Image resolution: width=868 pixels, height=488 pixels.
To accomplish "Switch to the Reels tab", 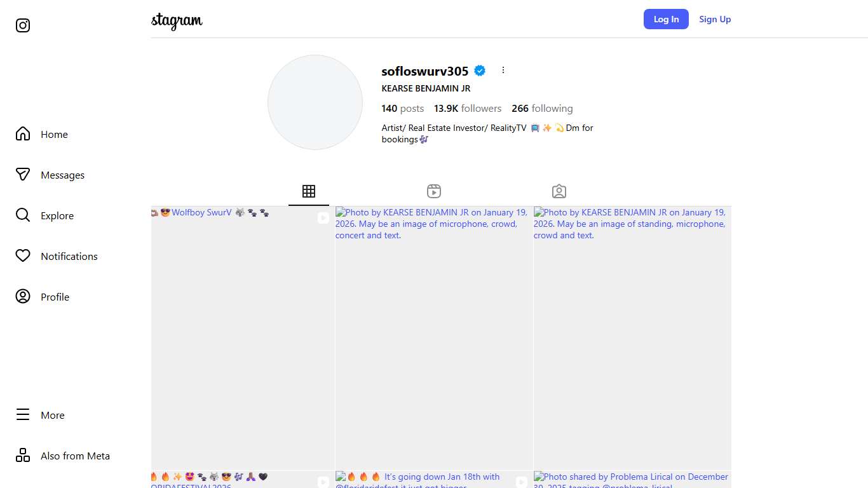I will pyautogui.click(x=434, y=191).
